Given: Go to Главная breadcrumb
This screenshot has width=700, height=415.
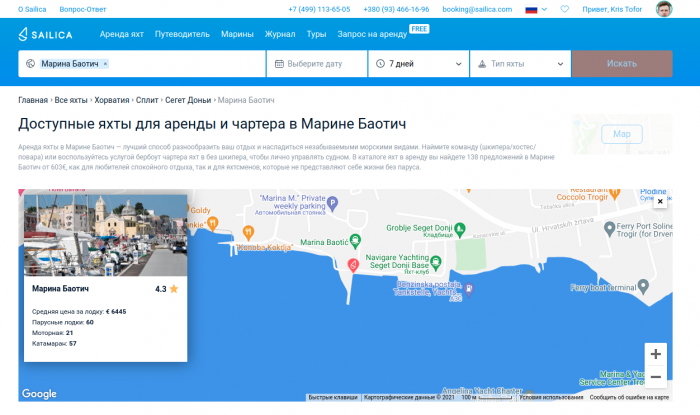Looking at the screenshot, I should pyautogui.click(x=33, y=100).
